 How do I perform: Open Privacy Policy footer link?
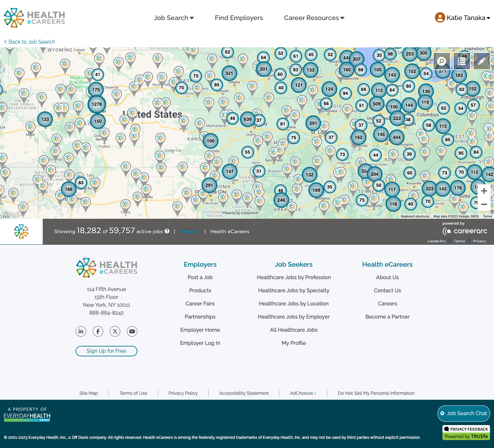click(x=183, y=393)
